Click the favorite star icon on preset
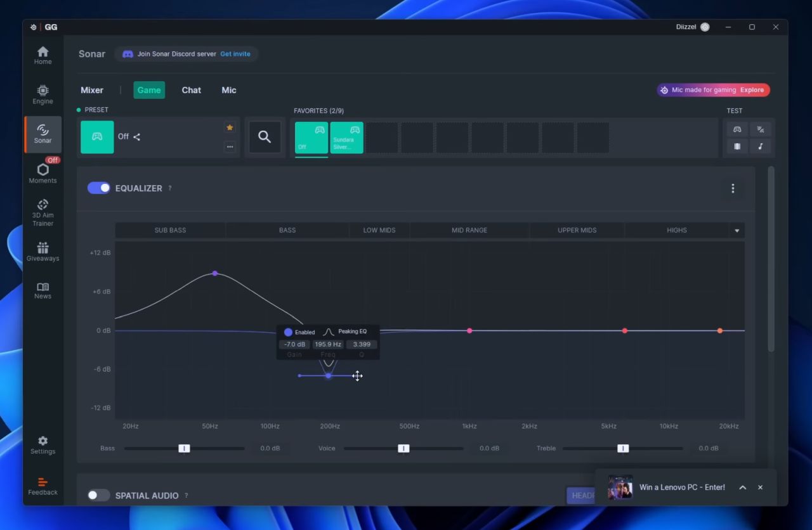Screen dimensions: 812x530 click(230, 127)
